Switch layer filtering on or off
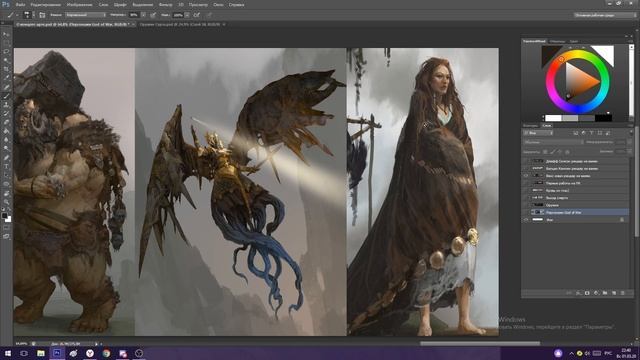The width and height of the screenshot is (640, 360). pyautogui.click(x=631, y=132)
